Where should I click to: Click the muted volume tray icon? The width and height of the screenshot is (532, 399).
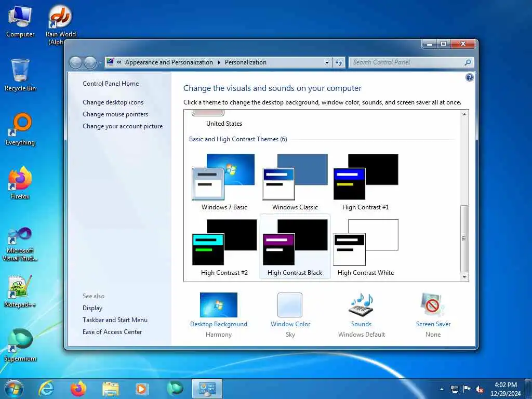click(480, 390)
